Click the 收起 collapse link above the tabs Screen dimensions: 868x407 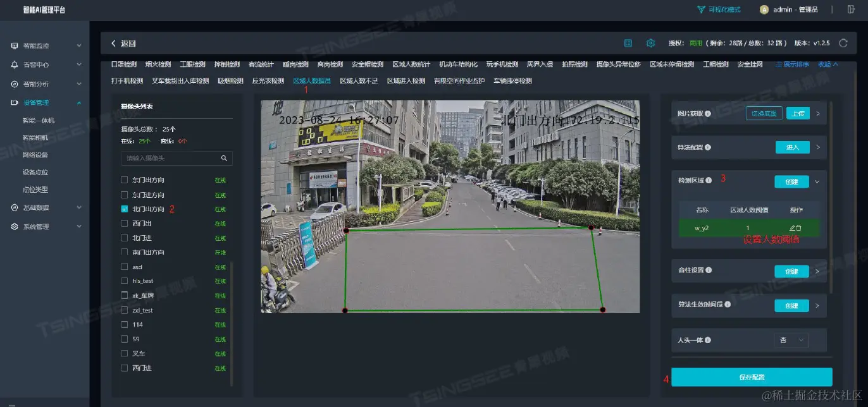tap(828, 64)
